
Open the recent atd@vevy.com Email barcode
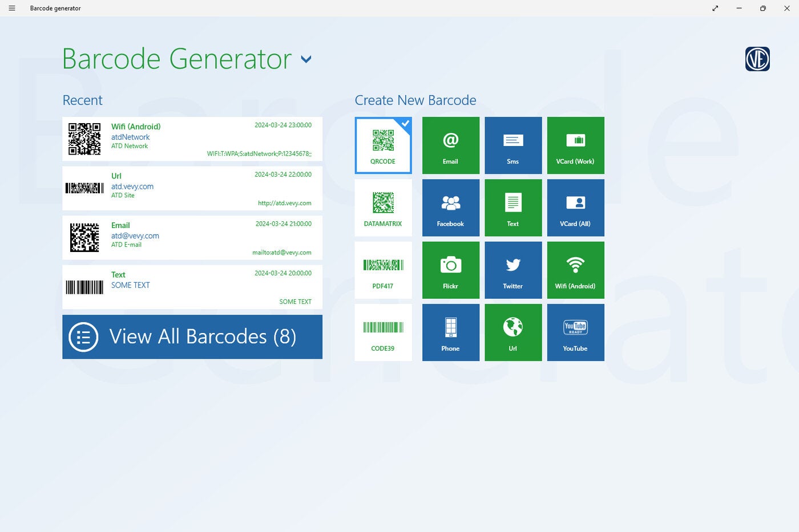pyautogui.click(x=192, y=238)
